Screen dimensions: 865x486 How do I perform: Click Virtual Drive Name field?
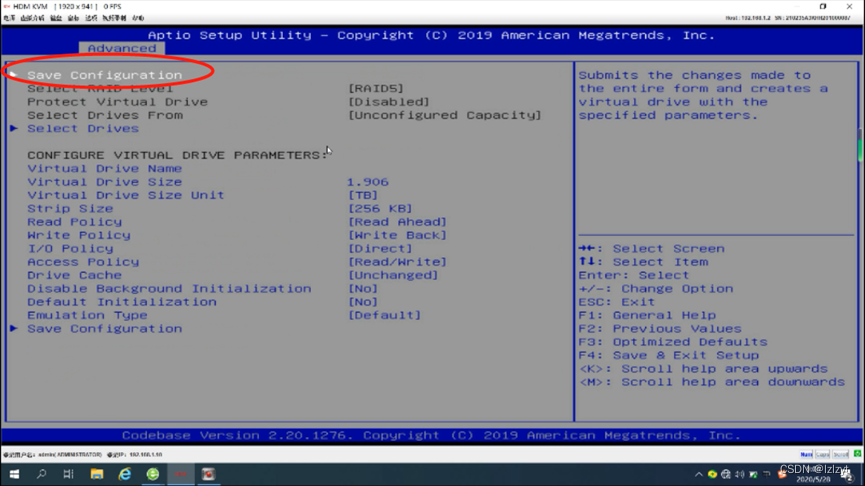(x=105, y=168)
